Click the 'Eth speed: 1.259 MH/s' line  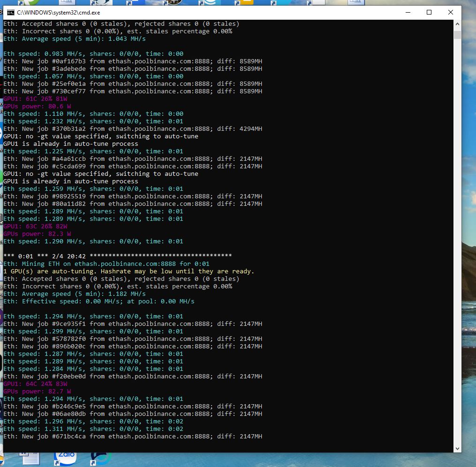93,189
